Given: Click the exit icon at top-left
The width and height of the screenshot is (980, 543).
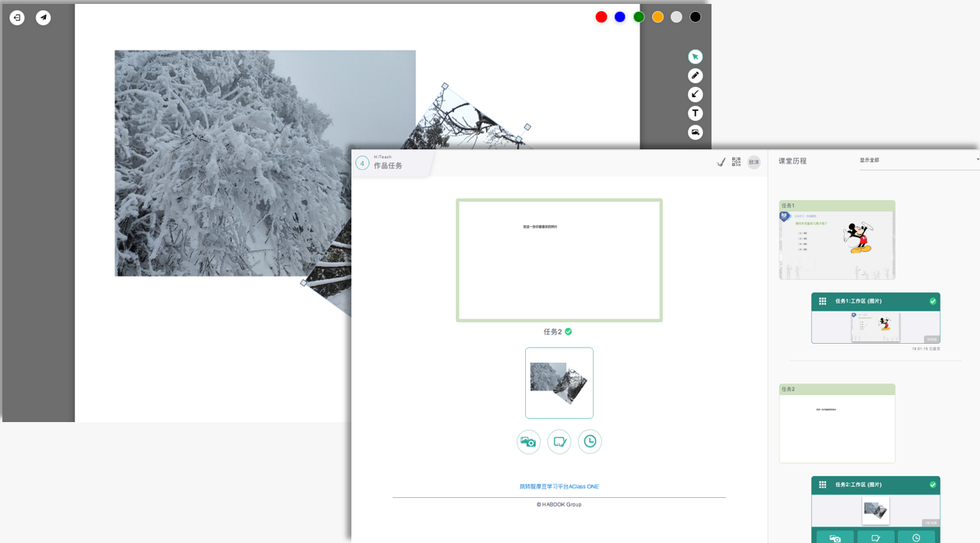Looking at the screenshot, I should (x=17, y=17).
